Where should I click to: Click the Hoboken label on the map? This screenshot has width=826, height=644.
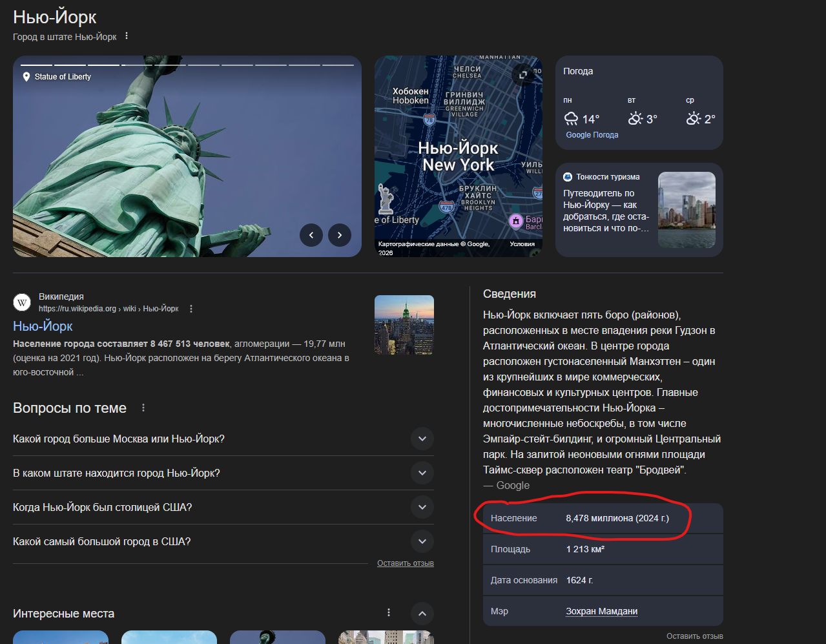tap(411, 96)
